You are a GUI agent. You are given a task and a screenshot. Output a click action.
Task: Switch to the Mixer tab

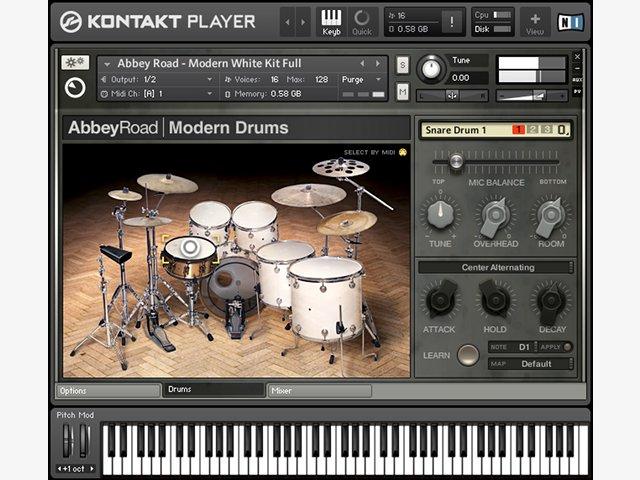click(x=319, y=391)
